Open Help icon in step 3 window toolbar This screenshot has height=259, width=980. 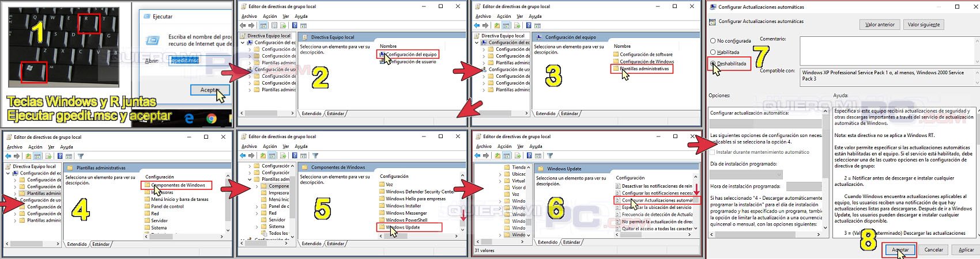click(x=528, y=25)
